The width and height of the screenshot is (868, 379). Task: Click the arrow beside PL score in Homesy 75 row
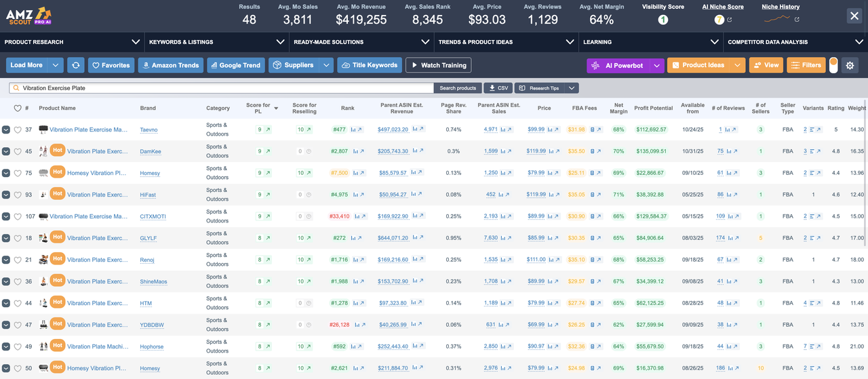coord(267,173)
